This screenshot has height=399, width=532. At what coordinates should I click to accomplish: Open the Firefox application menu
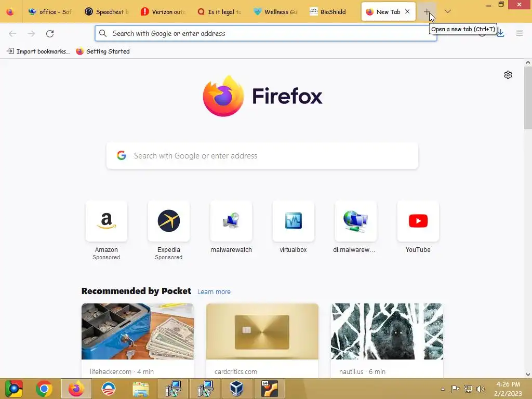click(x=520, y=33)
